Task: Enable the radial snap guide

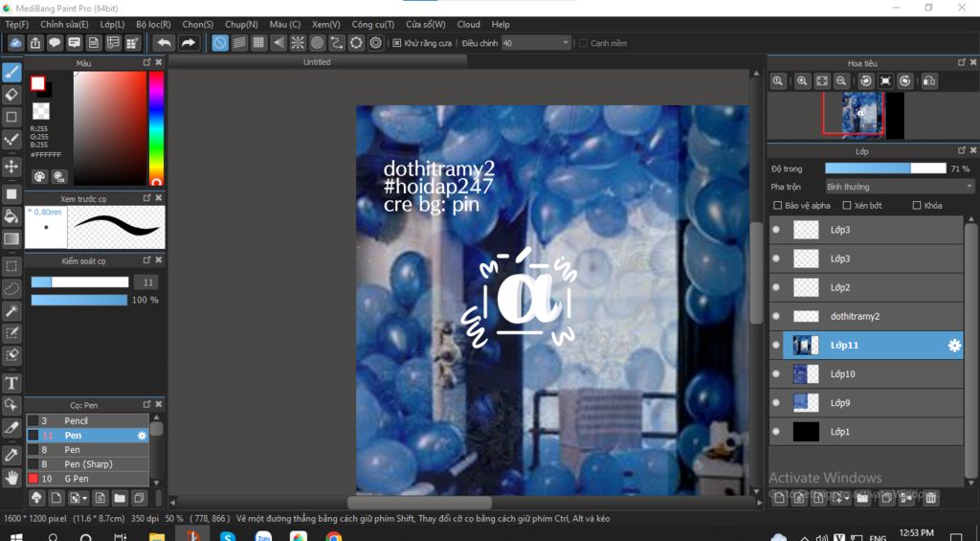Action: tap(298, 43)
